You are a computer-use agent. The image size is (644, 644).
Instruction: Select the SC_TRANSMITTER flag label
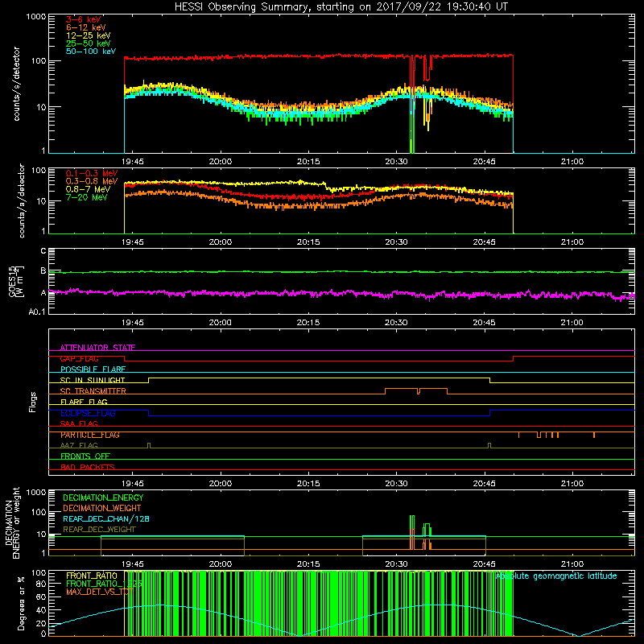click(x=93, y=391)
